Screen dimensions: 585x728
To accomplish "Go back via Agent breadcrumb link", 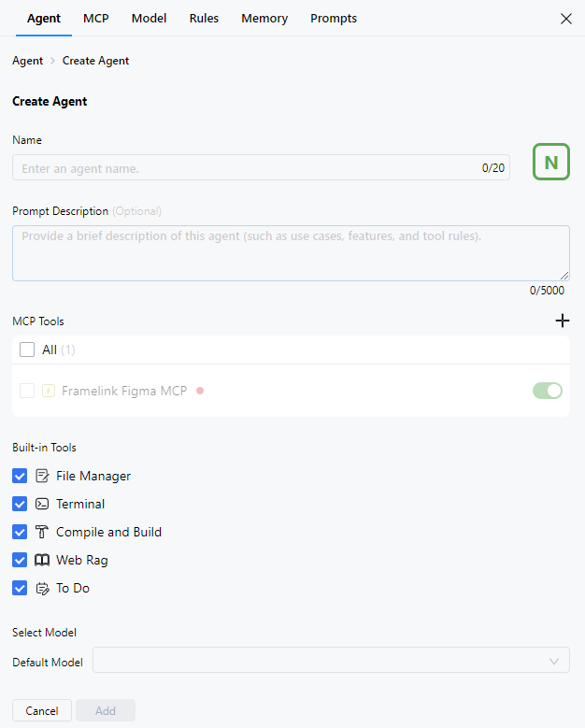I will point(27,61).
